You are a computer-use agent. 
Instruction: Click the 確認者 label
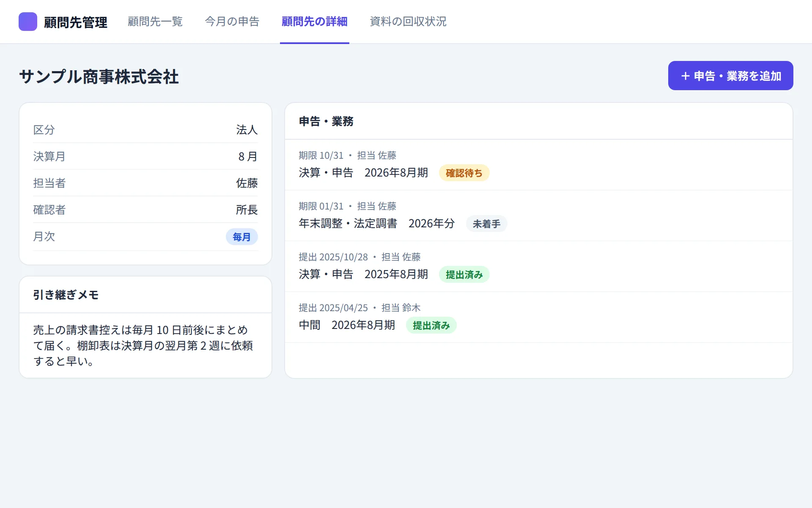[x=49, y=210]
